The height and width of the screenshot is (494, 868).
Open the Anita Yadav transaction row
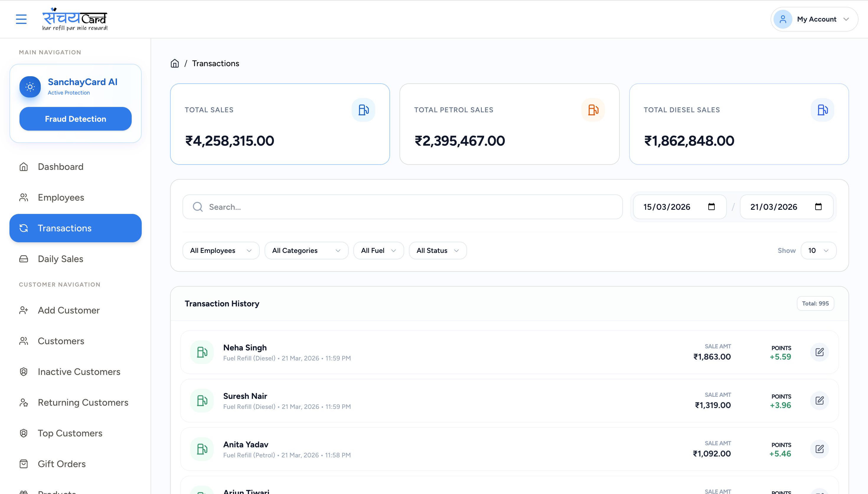point(509,449)
